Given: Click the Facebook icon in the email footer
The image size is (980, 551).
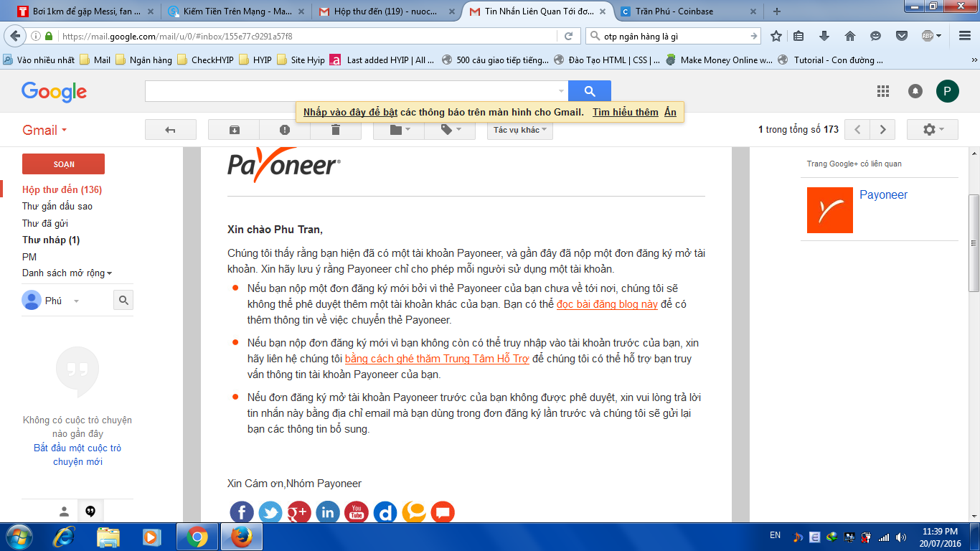Looking at the screenshot, I should [242, 512].
